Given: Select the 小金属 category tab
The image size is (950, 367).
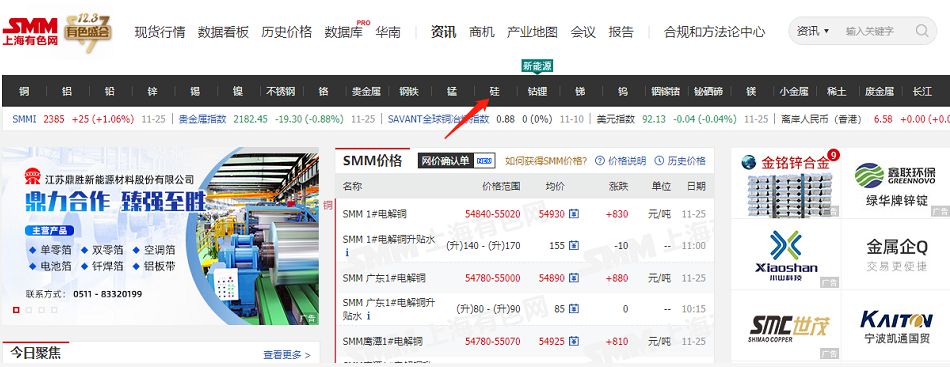Looking at the screenshot, I should (x=794, y=91).
